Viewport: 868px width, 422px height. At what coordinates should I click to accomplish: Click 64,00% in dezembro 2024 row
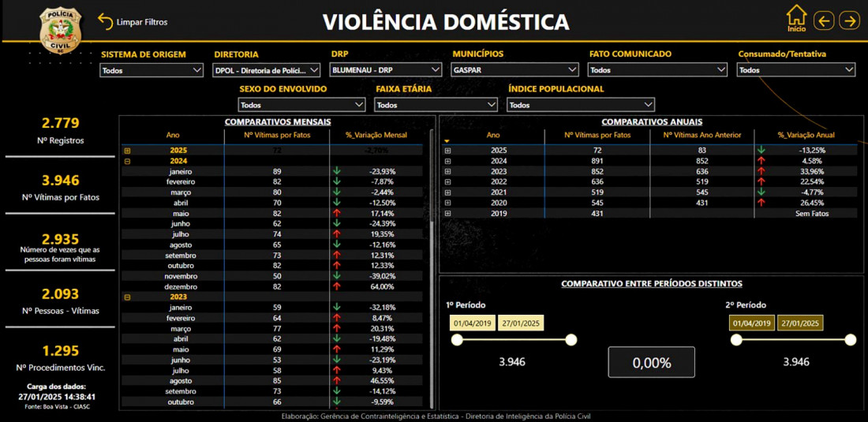point(383,286)
